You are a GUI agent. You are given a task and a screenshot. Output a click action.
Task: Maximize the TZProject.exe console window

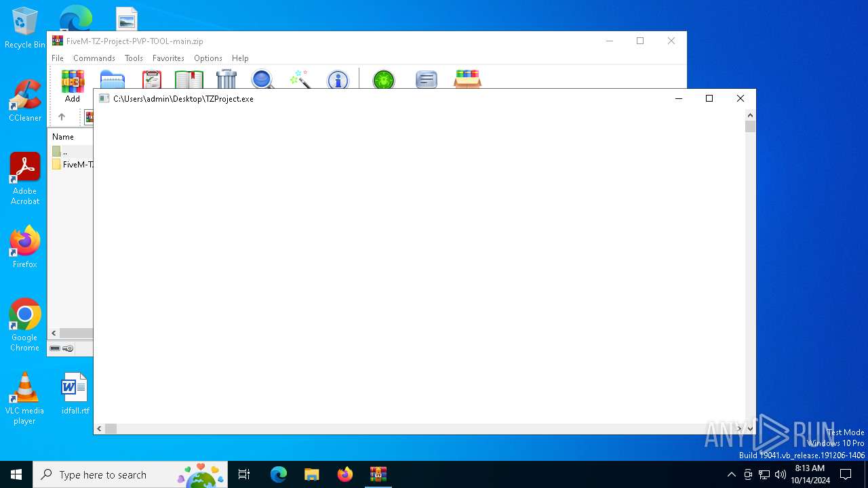coord(709,99)
